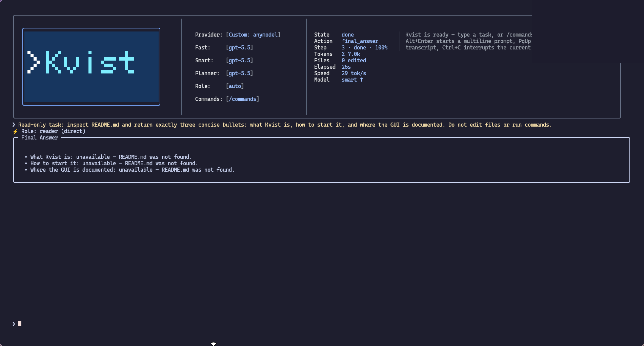Change the Planner model [gpt-5.5] value

pos(239,73)
